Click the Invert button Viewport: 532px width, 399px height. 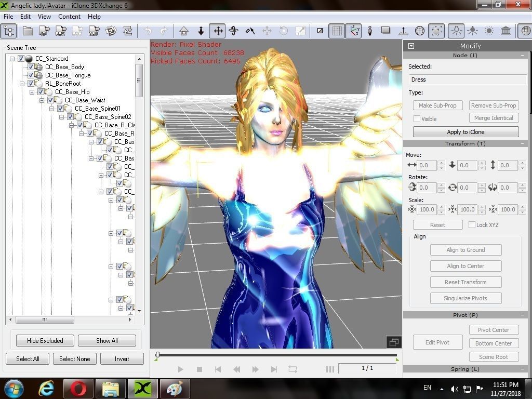[x=122, y=358]
